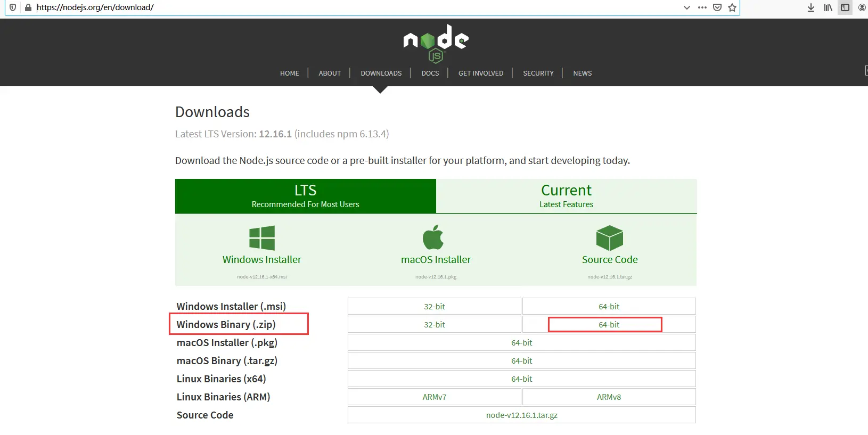Open the Firefox library icon
The width and height of the screenshot is (868, 435).
pos(828,7)
